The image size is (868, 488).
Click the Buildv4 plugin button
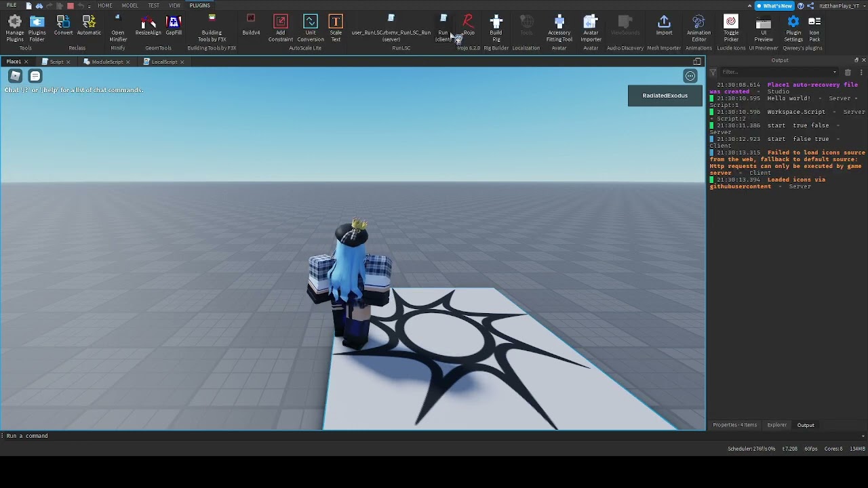251,26
